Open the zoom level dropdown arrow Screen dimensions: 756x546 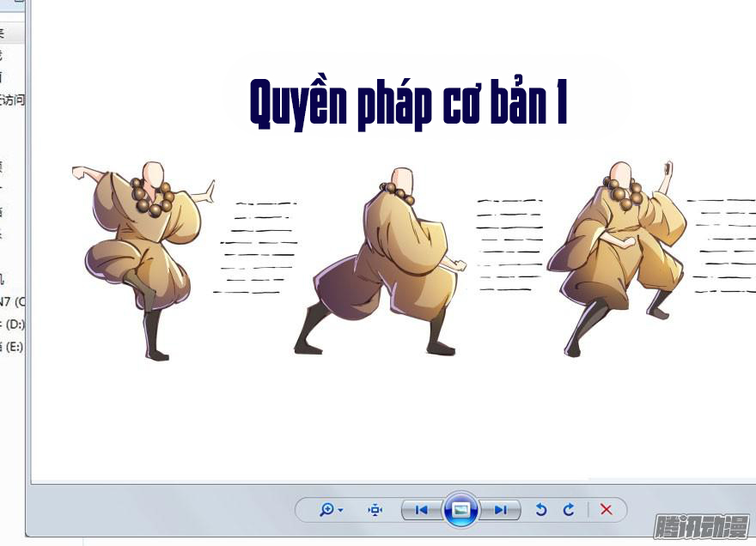pos(338,509)
